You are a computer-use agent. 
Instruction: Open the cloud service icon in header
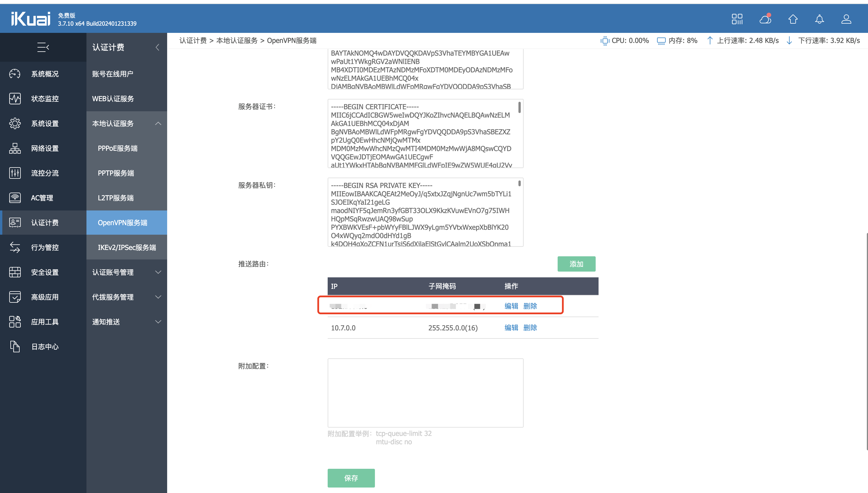(x=765, y=19)
